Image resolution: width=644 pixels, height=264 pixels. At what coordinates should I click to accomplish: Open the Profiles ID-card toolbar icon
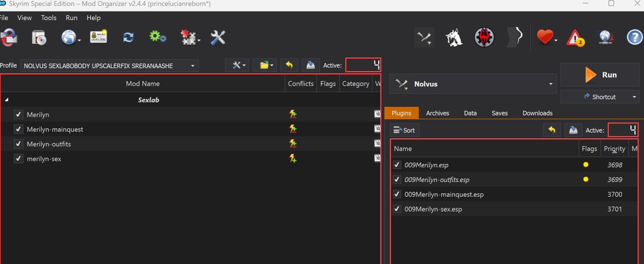(98, 37)
